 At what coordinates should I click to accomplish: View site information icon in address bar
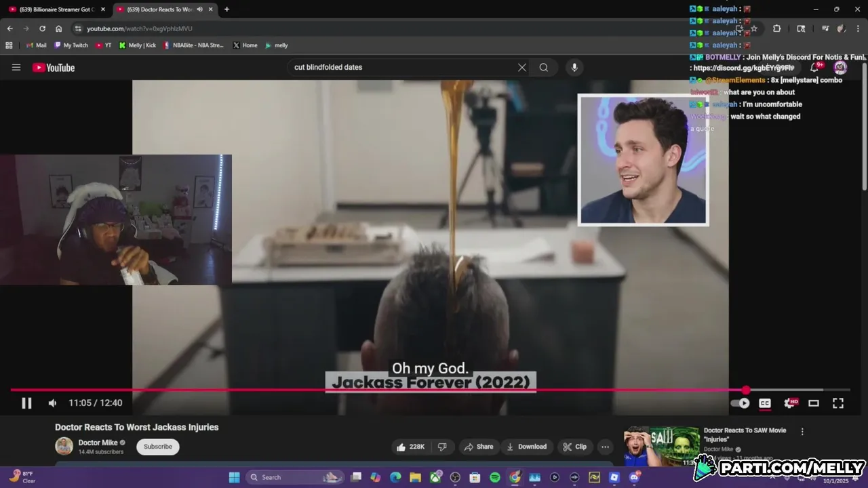pos(78,28)
